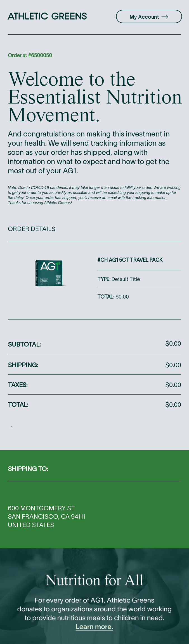This screenshot has width=189, height=644.
Task: Click the arrow icon in My Account
Action: (165, 17)
